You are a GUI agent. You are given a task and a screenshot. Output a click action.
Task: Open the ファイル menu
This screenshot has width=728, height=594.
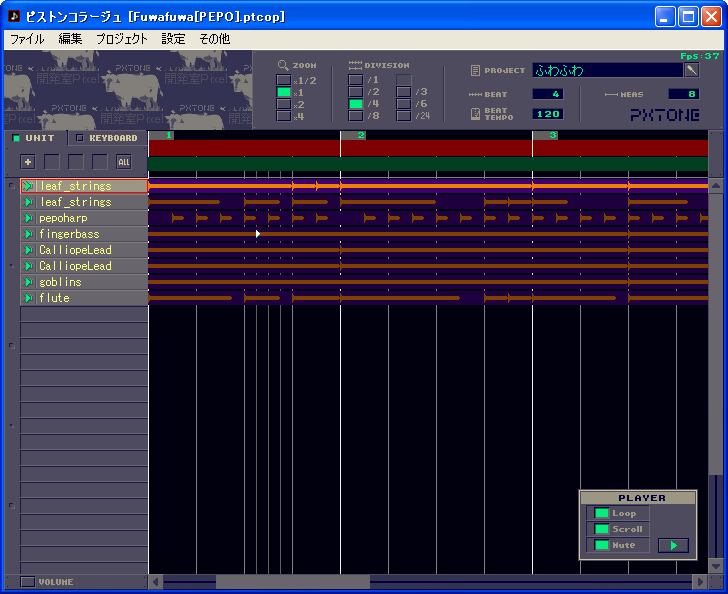27,39
